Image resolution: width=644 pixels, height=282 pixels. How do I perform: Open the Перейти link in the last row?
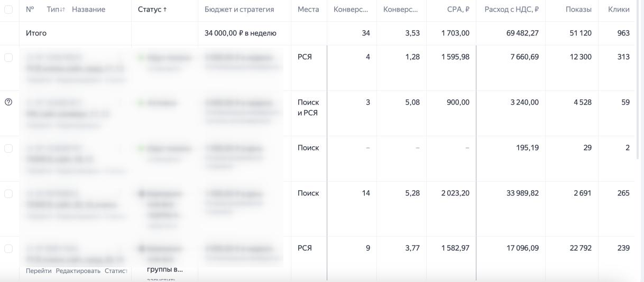39,271
